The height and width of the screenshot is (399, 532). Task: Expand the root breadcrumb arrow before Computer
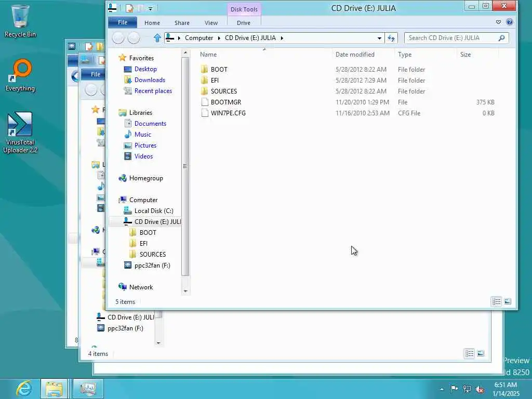click(x=179, y=38)
